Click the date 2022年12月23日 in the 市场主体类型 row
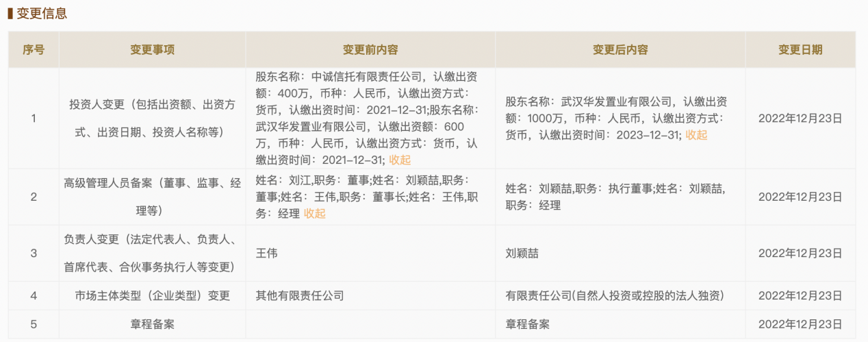 [x=800, y=295]
